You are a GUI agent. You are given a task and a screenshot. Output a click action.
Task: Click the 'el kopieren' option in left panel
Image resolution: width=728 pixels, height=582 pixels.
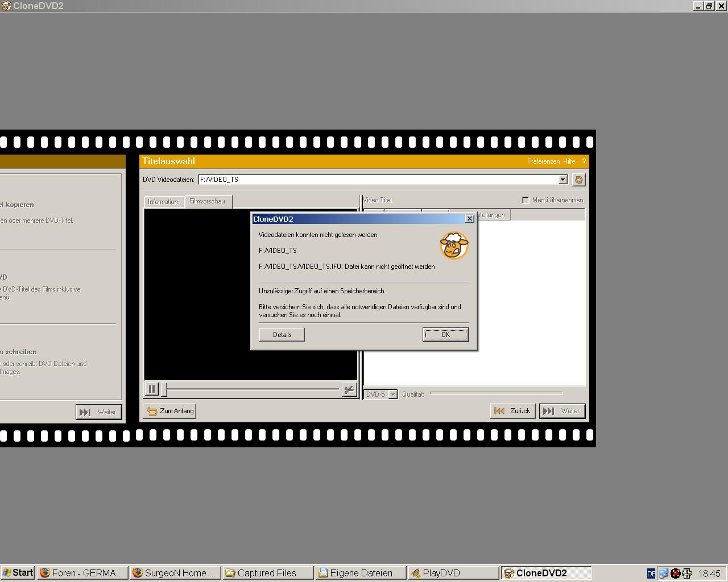[x=17, y=205]
